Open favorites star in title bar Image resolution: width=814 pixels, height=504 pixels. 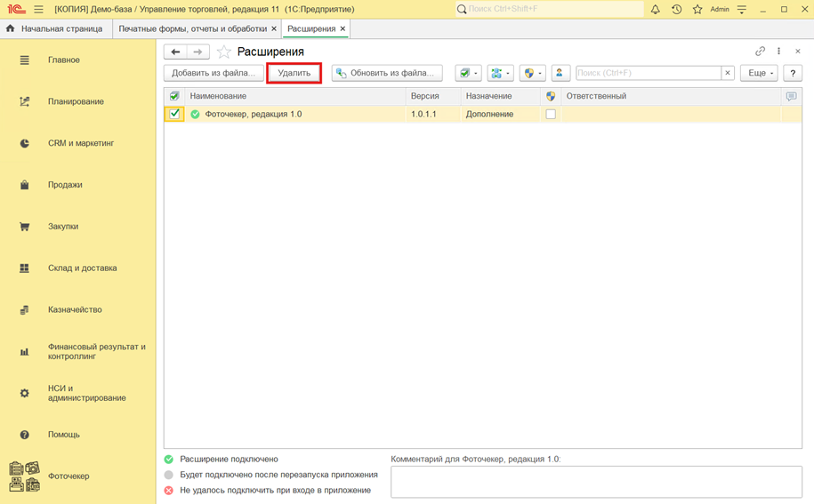tap(697, 9)
